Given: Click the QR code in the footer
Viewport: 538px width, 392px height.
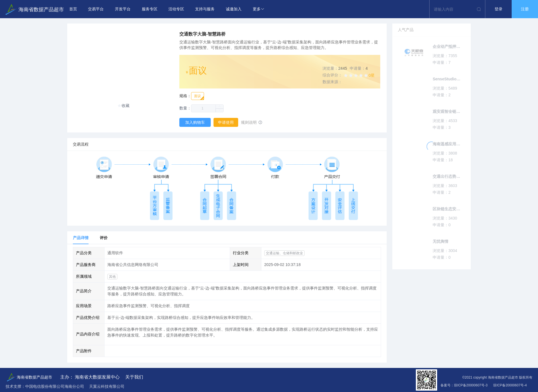Looking at the screenshot, I should point(426,380).
